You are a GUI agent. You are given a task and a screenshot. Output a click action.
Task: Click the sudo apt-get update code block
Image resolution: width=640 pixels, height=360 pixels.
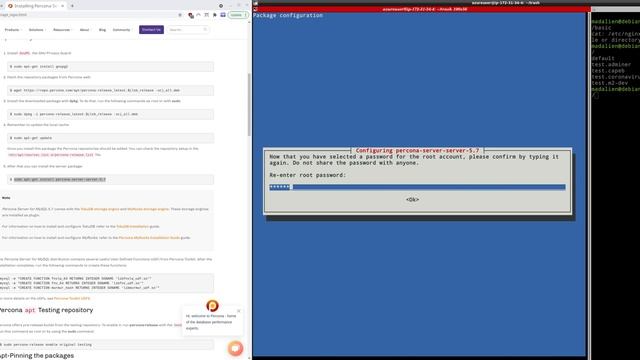pyautogui.click(x=110, y=138)
